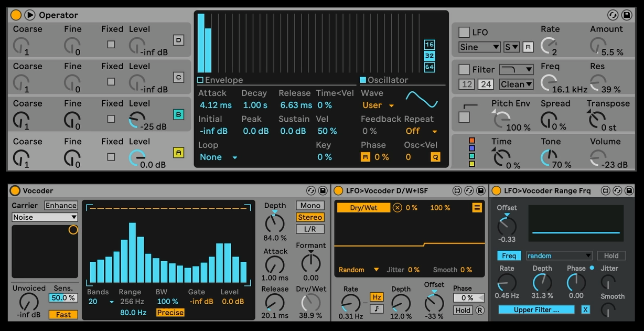Click the Vocoder Dry/Wet knob

(310, 303)
